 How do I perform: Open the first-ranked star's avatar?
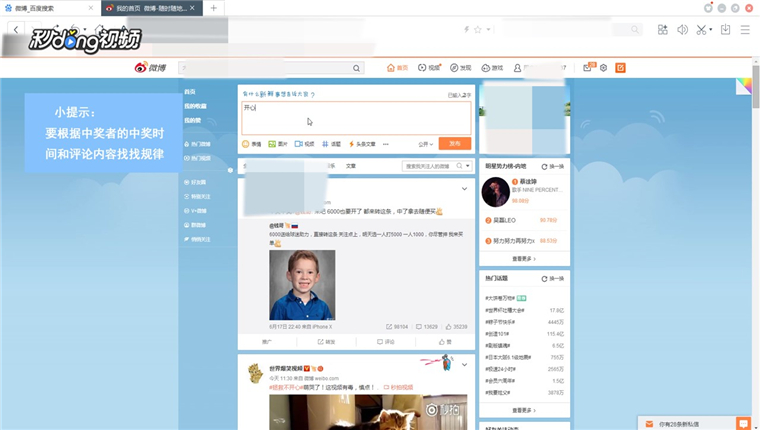click(x=495, y=192)
